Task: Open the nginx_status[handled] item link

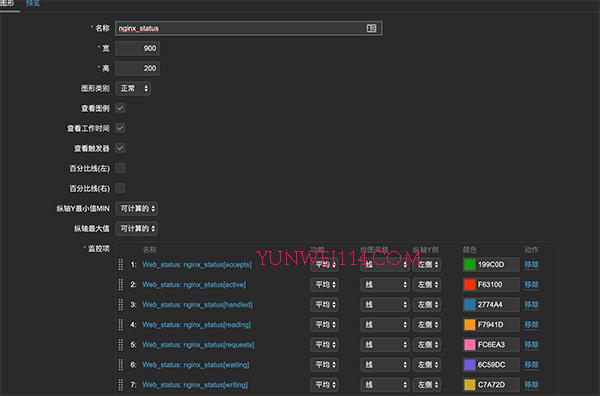Action: click(x=197, y=305)
